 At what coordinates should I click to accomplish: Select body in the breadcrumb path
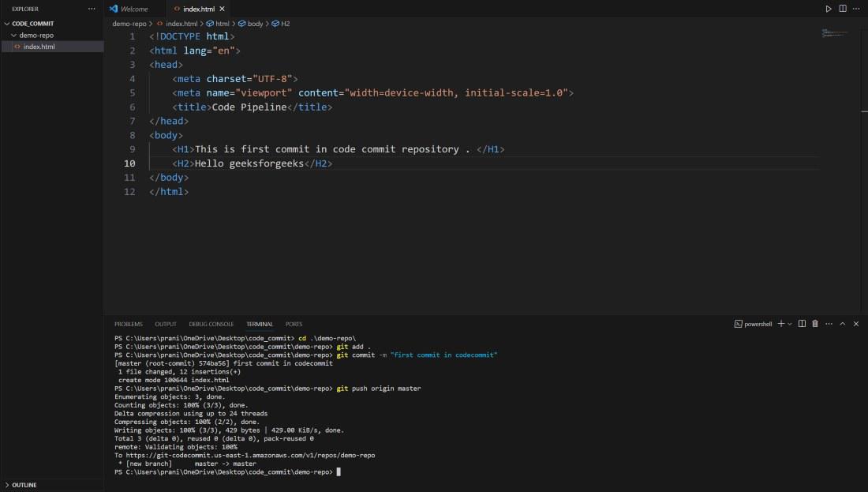(x=255, y=24)
